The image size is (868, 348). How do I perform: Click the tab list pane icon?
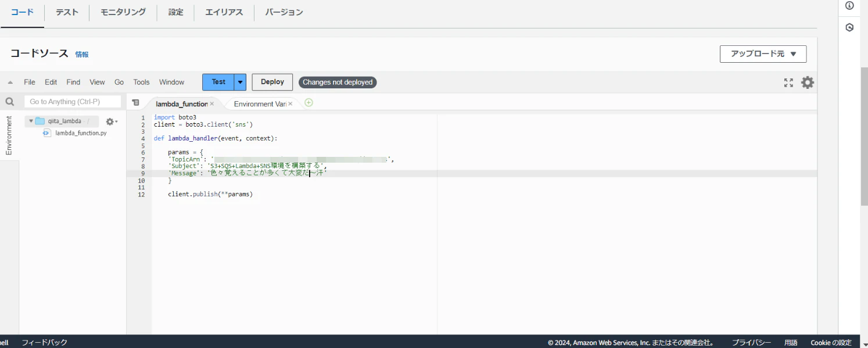[135, 102]
